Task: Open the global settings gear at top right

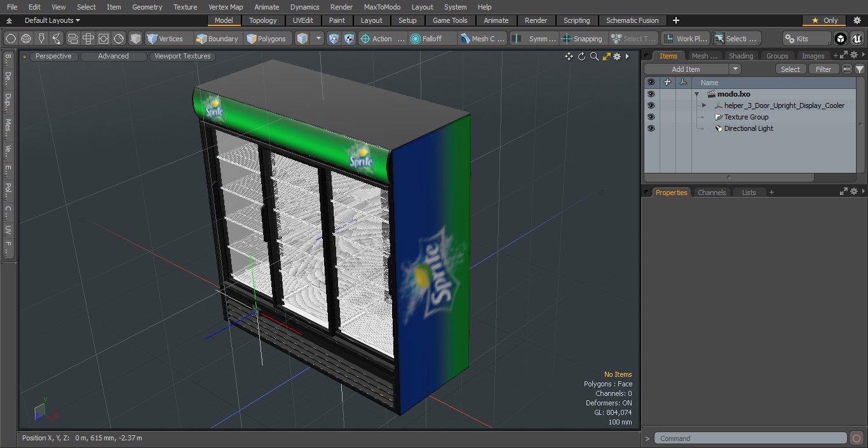Action: [x=857, y=20]
